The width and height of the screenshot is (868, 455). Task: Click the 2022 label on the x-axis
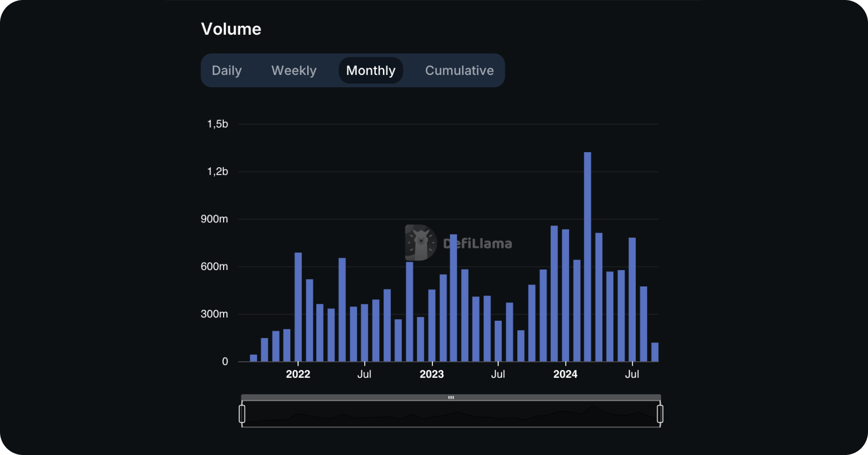pyautogui.click(x=299, y=374)
